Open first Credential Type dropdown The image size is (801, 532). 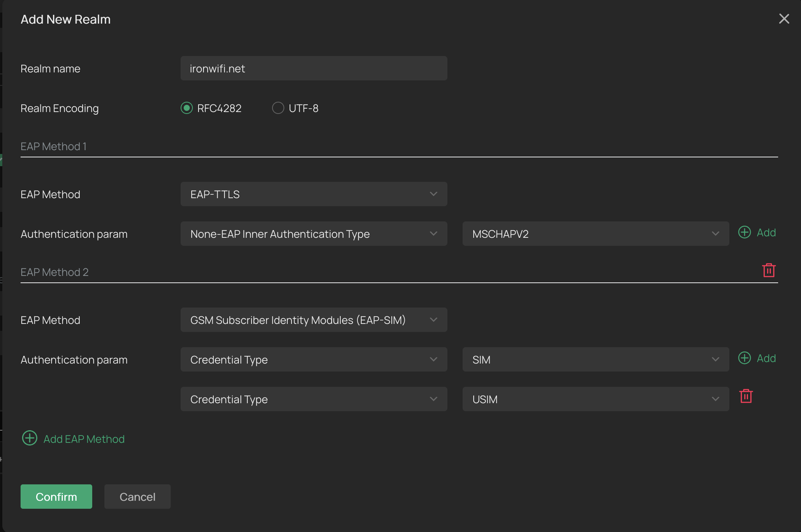pos(314,360)
